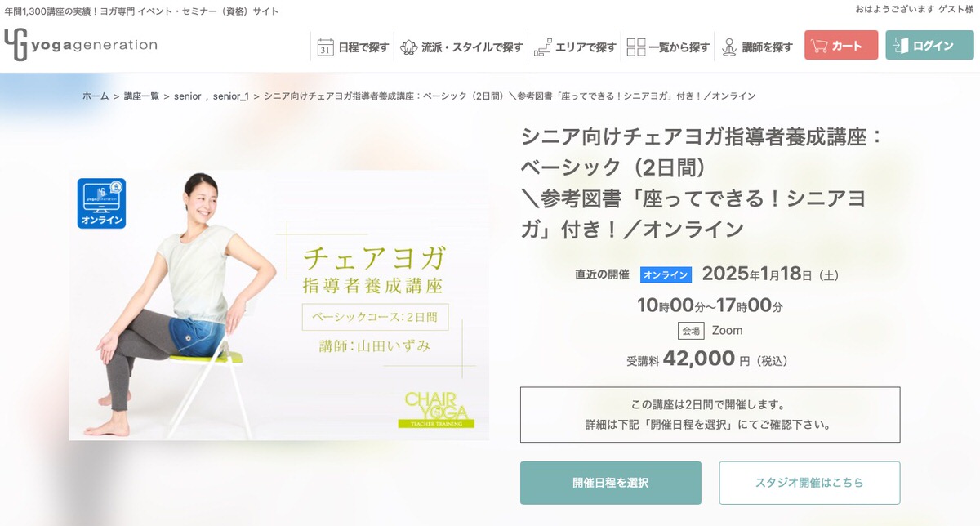The image size is (980, 526).
Task: Click the shopping cart icon in カート button
Action: [x=819, y=46]
